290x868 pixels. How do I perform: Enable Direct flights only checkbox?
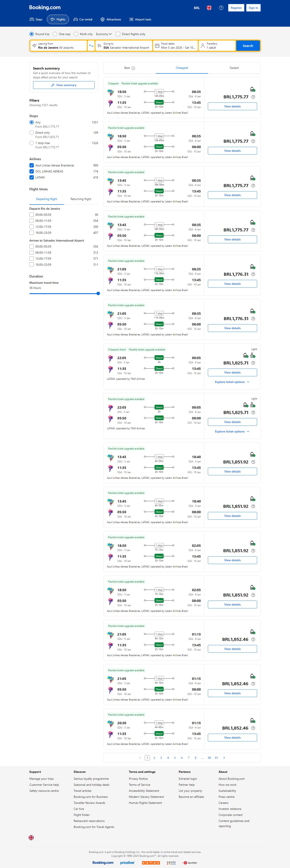click(118, 34)
